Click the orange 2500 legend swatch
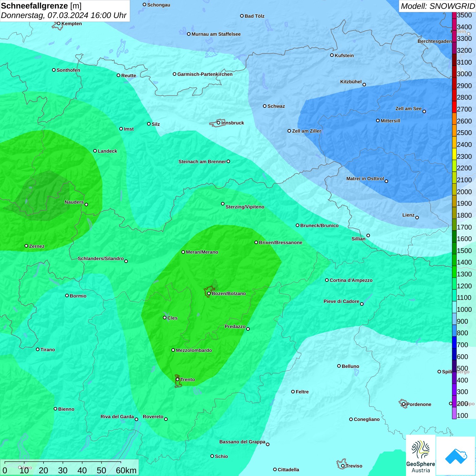The height and width of the screenshot is (476, 476). (x=454, y=131)
